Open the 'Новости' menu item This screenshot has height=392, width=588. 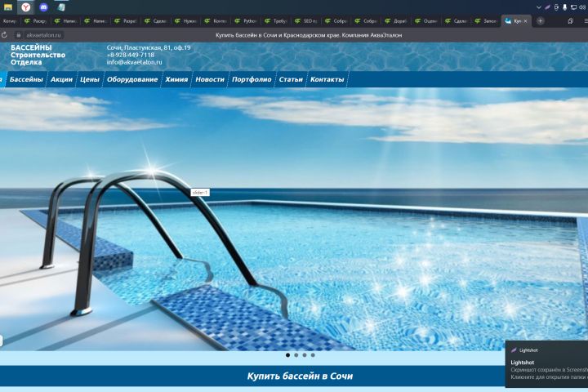(210, 79)
